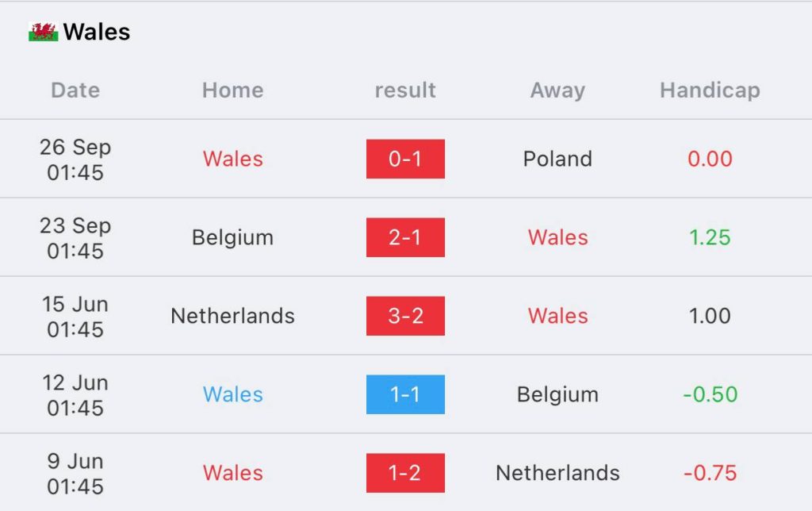
Task: Select the Date column header
Action: (75, 90)
